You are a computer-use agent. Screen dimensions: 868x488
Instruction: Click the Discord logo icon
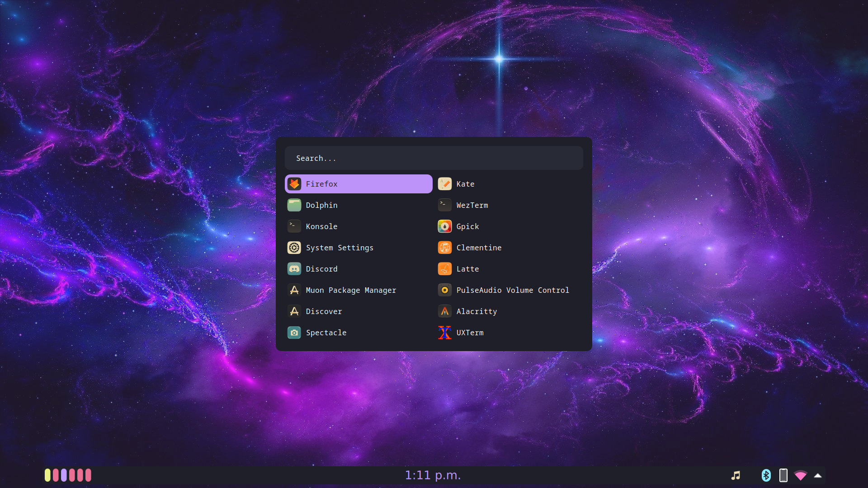[x=294, y=269]
